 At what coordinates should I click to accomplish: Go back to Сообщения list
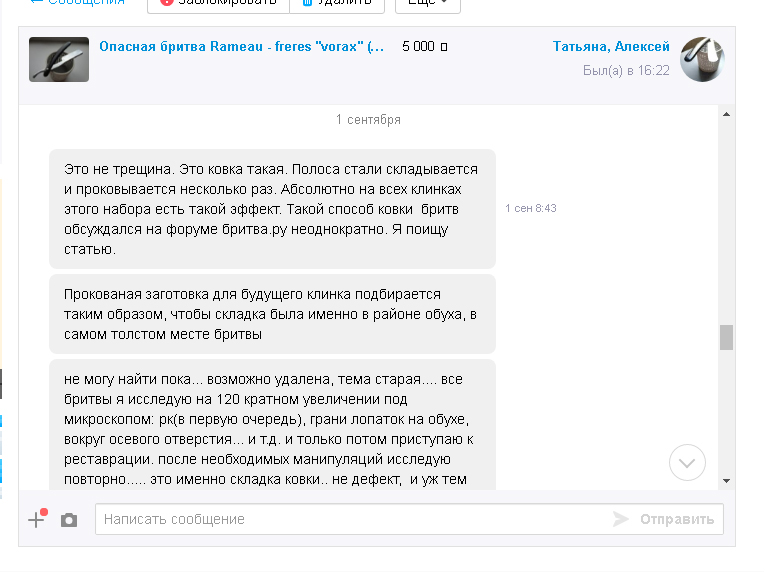(x=77, y=2)
